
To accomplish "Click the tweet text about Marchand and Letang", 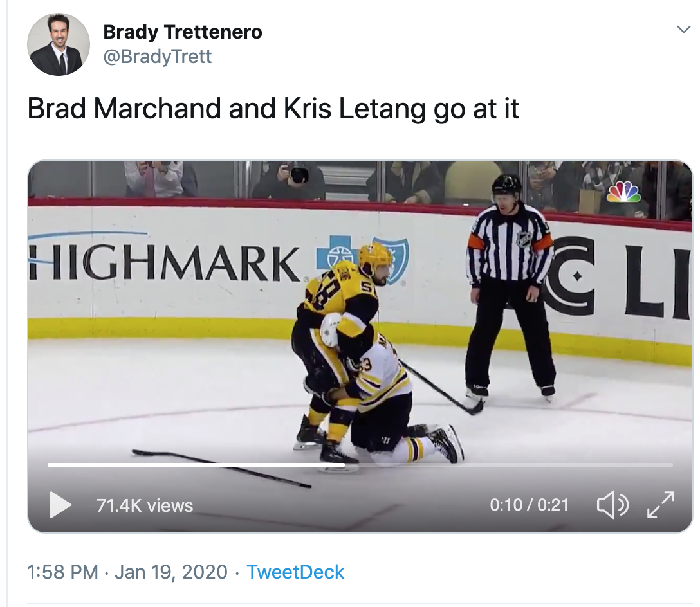I will (x=273, y=109).
